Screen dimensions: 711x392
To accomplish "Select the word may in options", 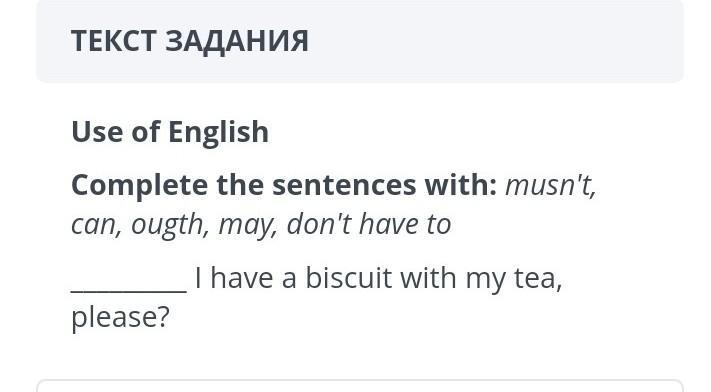I will 248,226.
